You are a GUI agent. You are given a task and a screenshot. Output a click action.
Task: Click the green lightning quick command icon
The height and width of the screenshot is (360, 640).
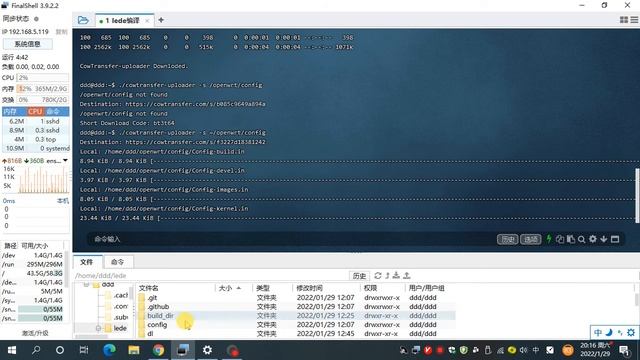pos(549,239)
